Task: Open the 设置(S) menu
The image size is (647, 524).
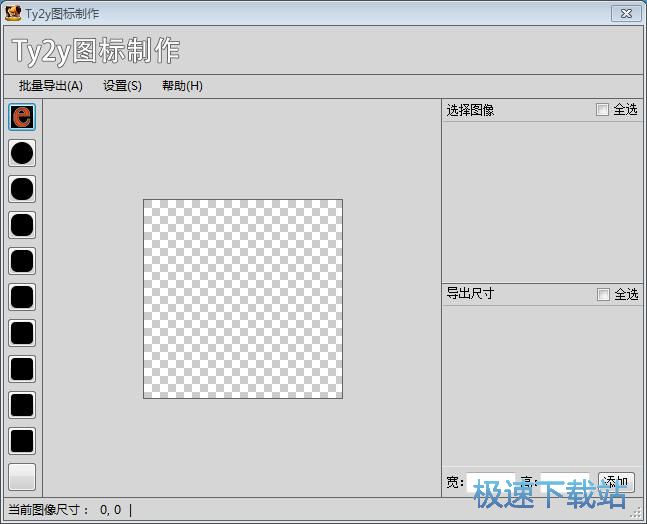Action: click(x=122, y=86)
